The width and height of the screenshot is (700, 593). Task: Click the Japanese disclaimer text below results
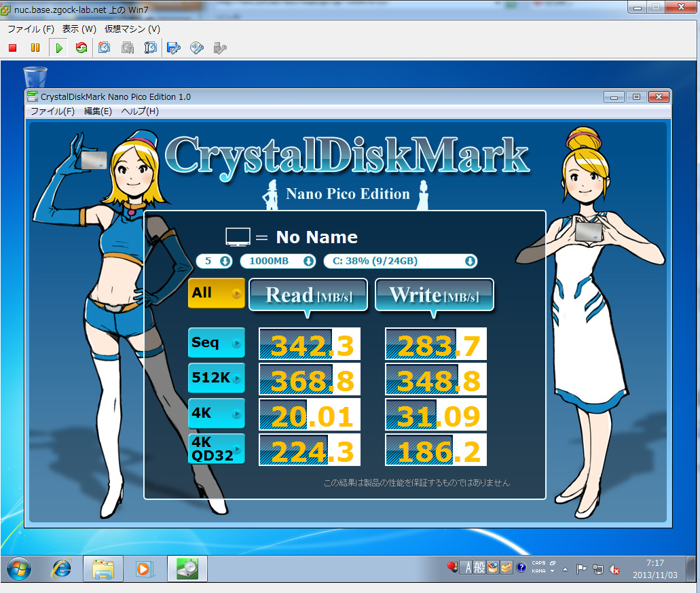[x=416, y=483]
